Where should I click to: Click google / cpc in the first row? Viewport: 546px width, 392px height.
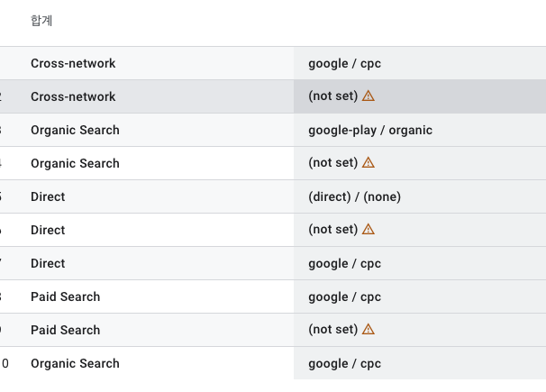(345, 64)
